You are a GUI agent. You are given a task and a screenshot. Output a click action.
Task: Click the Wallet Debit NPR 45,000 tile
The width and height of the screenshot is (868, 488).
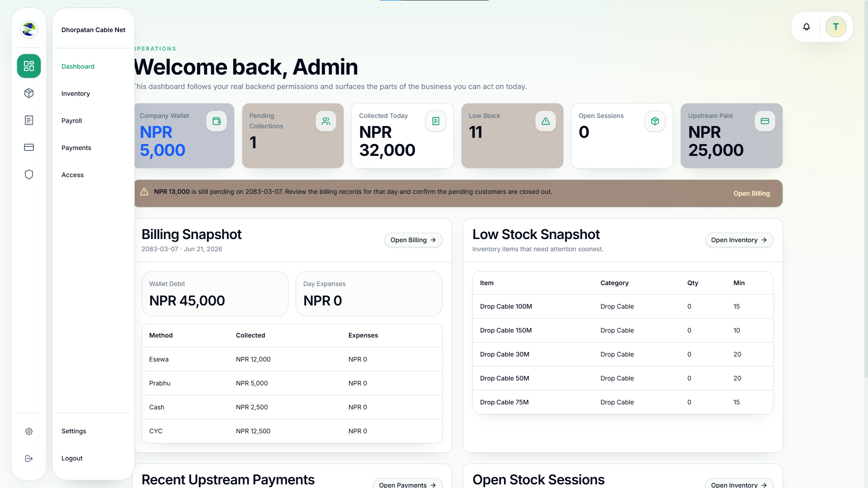tap(215, 294)
